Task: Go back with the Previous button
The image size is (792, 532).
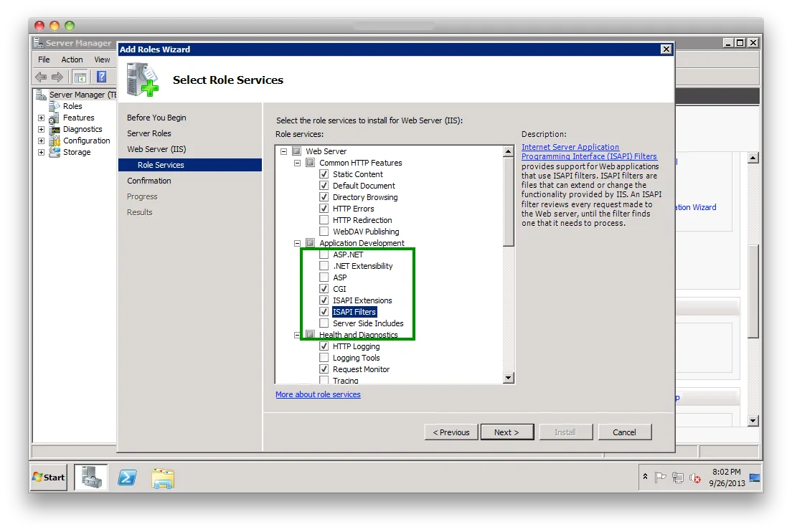Action: (x=451, y=432)
